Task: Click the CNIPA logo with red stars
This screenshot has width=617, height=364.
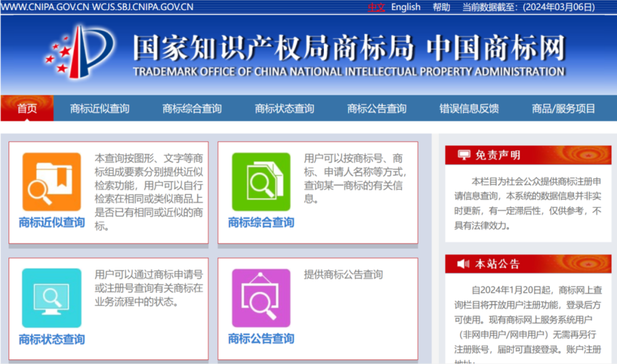Action: tap(80, 52)
